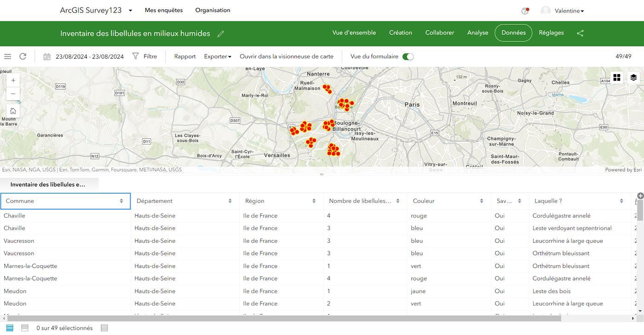Reset map to default home extent
Screen dimensions: 644x335
(13, 111)
